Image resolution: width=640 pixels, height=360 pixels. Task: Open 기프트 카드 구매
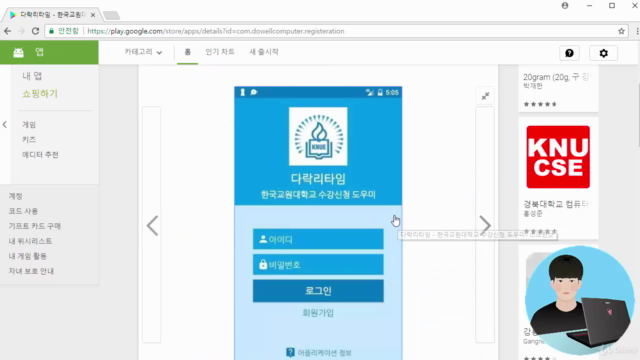pyautogui.click(x=35, y=226)
